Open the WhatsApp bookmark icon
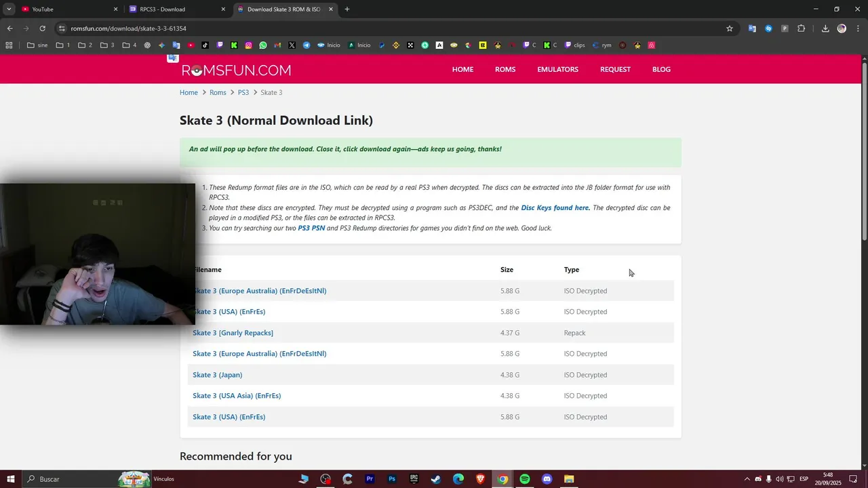 (263, 45)
